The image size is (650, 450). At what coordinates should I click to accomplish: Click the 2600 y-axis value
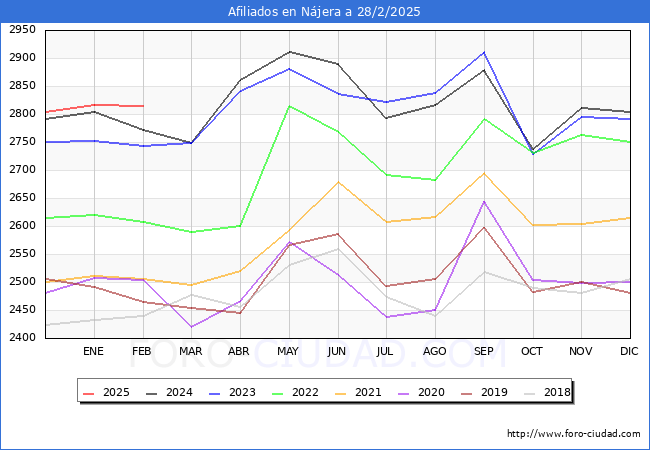(x=22, y=225)
